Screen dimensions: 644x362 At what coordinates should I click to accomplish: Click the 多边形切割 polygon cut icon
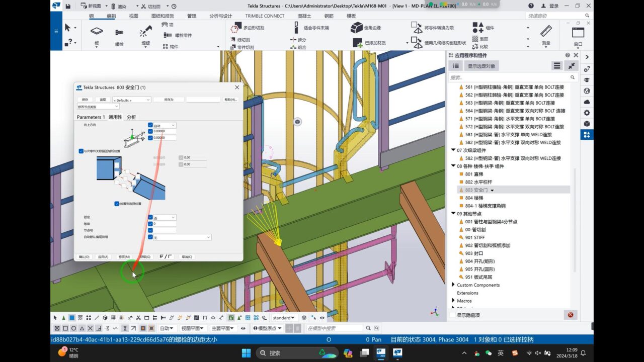[235, 28]
